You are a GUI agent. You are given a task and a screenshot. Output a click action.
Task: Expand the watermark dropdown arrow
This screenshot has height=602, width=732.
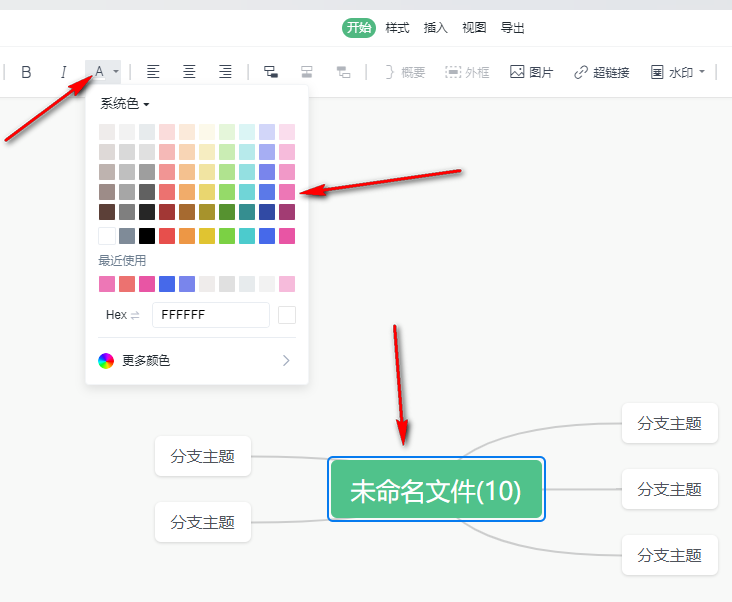[x=702, y=72]
